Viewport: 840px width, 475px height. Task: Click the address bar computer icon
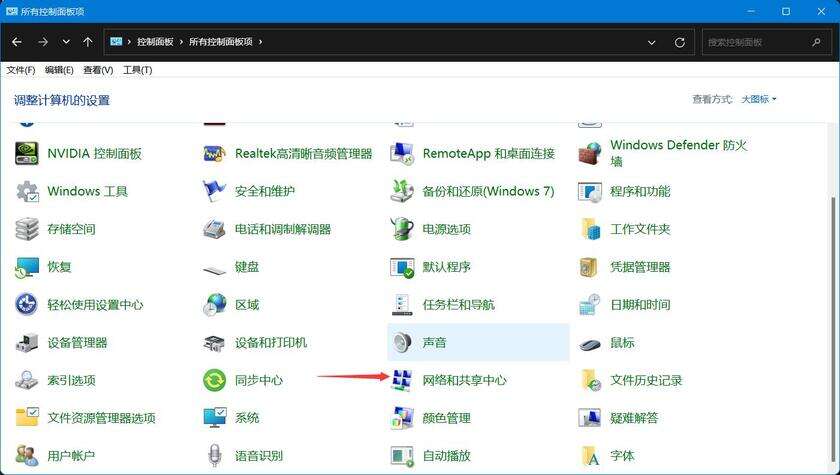116,41
